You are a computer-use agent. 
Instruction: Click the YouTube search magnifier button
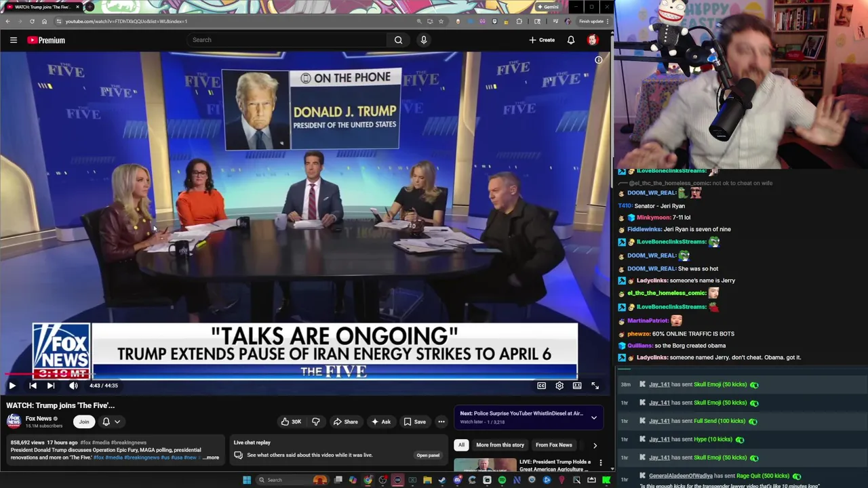click(398, 40)
